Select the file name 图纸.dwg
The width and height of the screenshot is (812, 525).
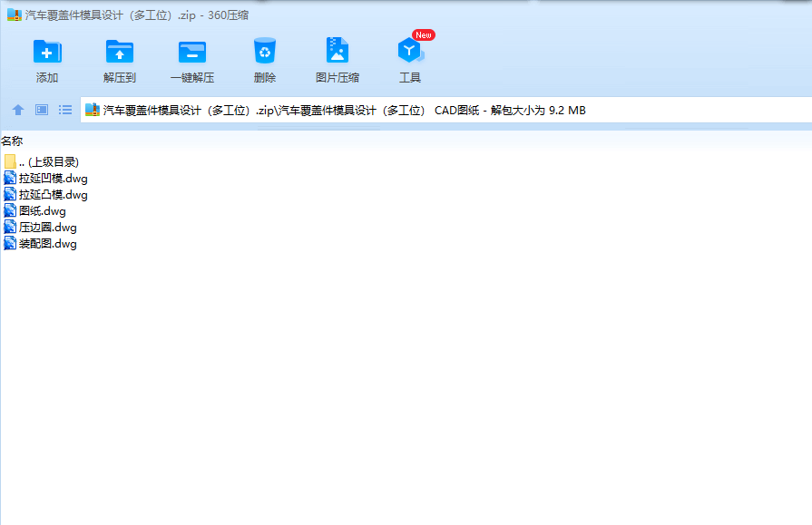(43, 211)
